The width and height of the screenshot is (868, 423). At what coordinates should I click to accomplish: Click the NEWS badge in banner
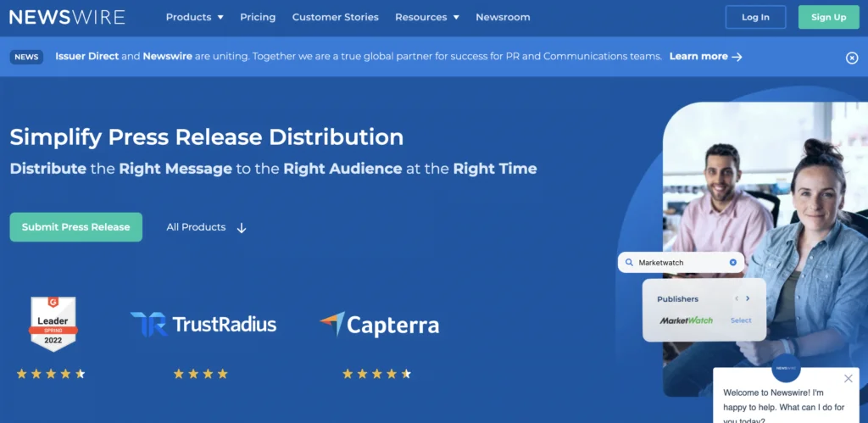click(26, 57)
